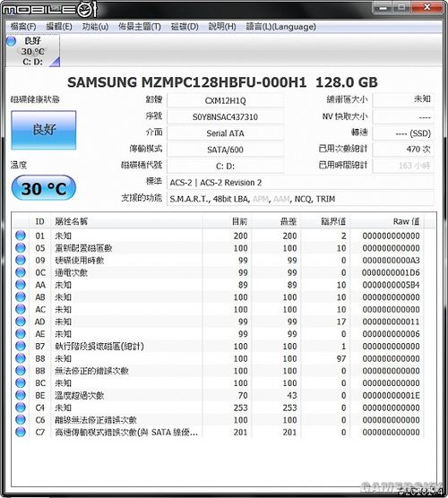Open the 編輯(E) menu

59,26
